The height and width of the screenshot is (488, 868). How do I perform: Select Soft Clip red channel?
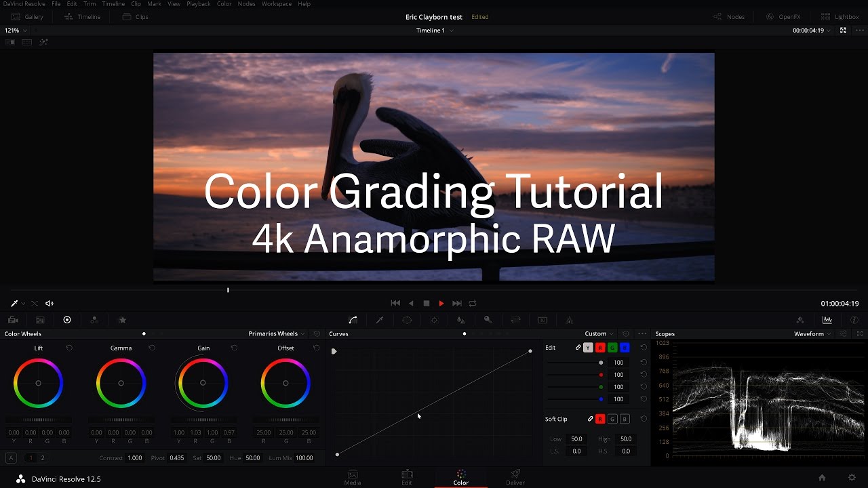tap(600, 419)
